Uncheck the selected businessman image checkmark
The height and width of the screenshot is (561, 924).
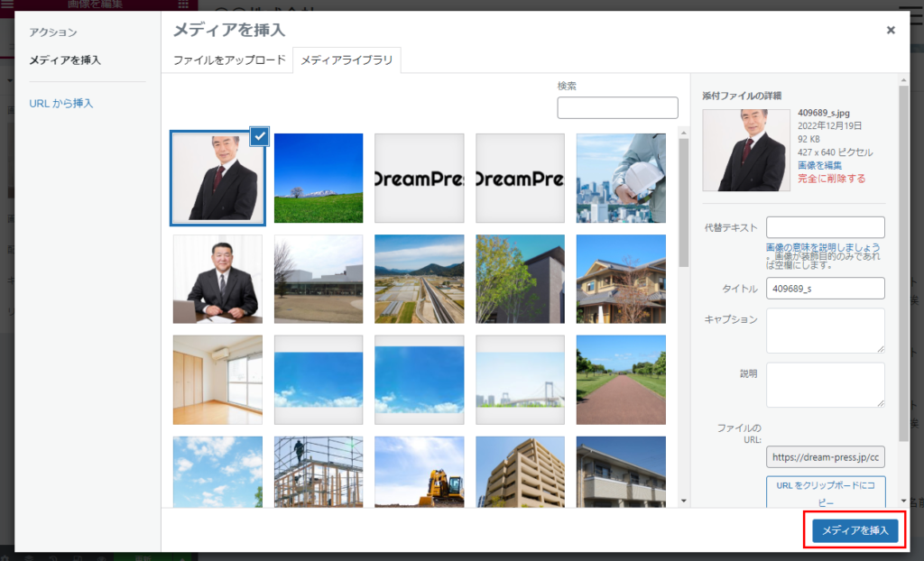coord(259,136)
